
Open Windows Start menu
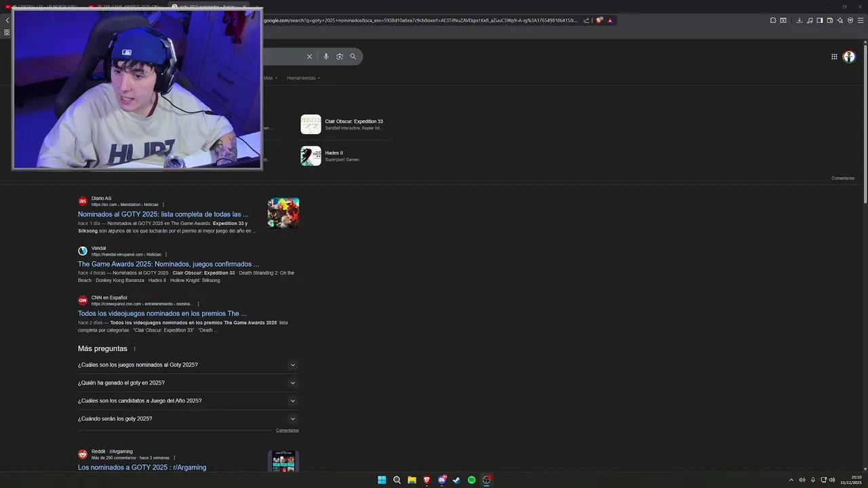pyautogui.click(x=382, y=480)
